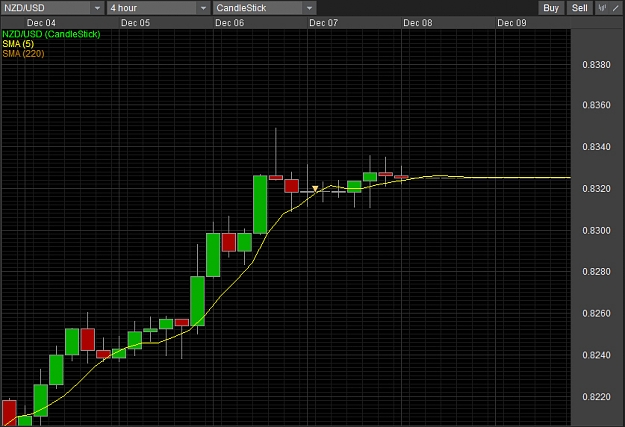Click the 0.8280 price axis label
This screenshot has width=625, height=427.
point(596,272)
